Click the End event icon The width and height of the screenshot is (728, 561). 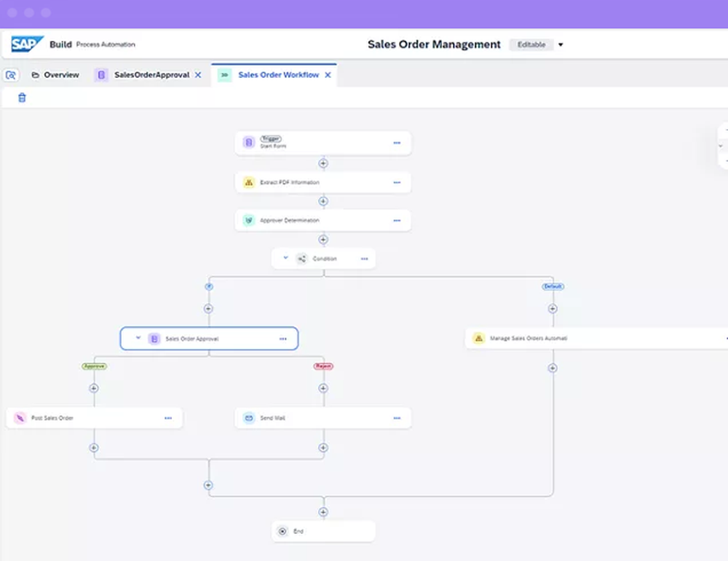pos(282,531)
